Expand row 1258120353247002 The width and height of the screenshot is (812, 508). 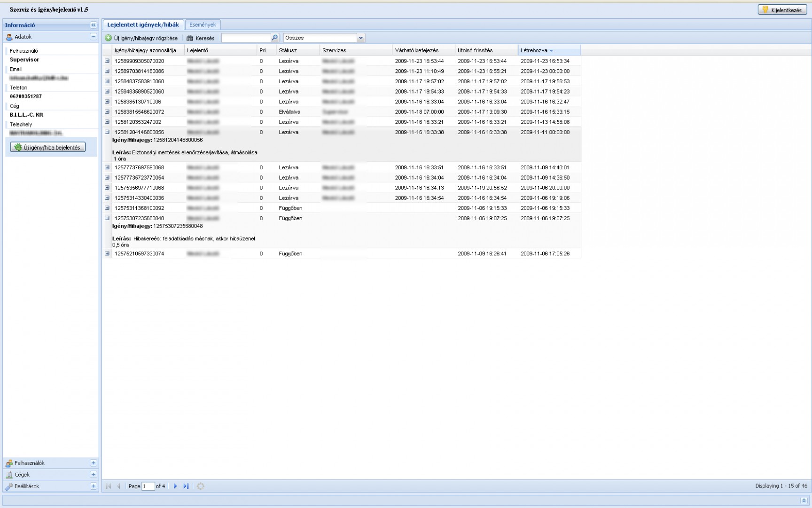point(107,122)
